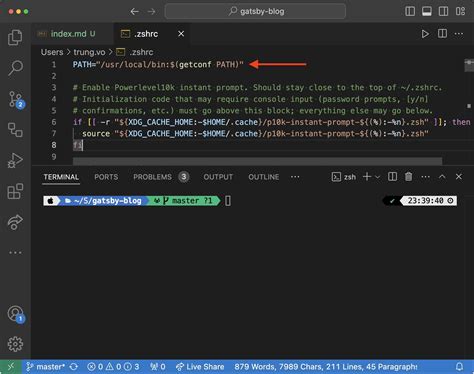Toggle bottom panel layout icon
The height and width of the screenshot is (374, 474).
tap(427, 11)
